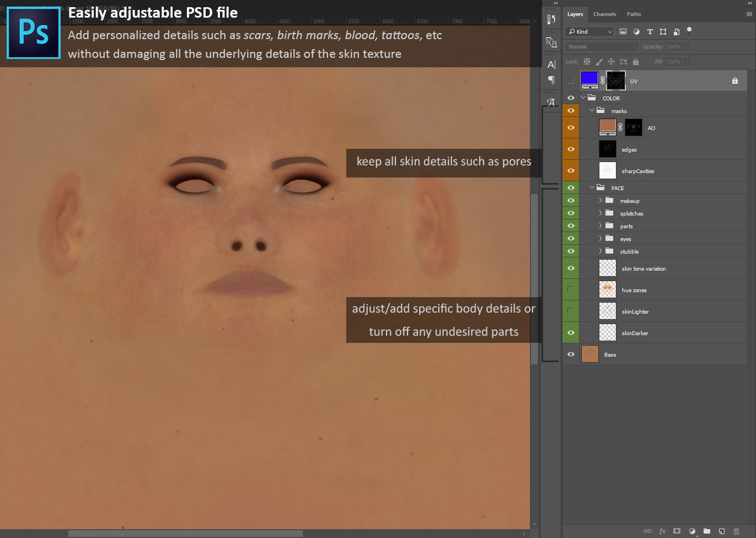Open the Glyphs panel icon
This screenshot has width=756, height=538.
(x=551, y=102)
